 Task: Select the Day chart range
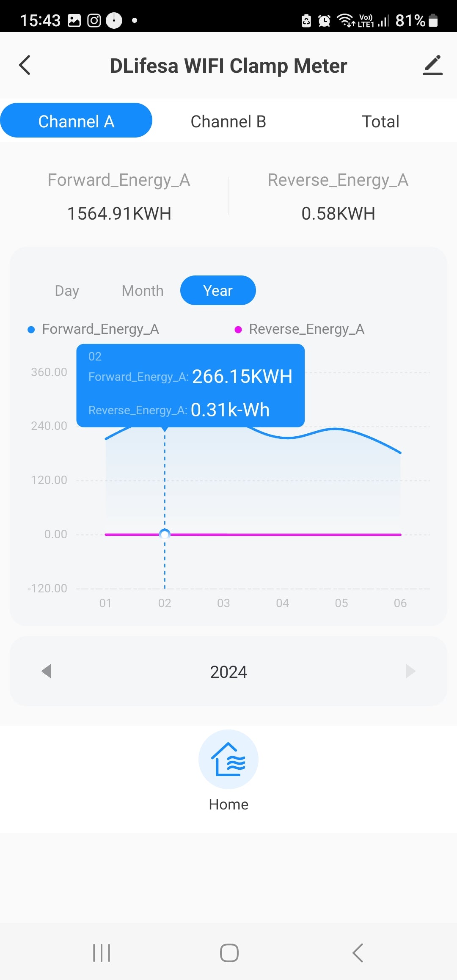(67, 291)
